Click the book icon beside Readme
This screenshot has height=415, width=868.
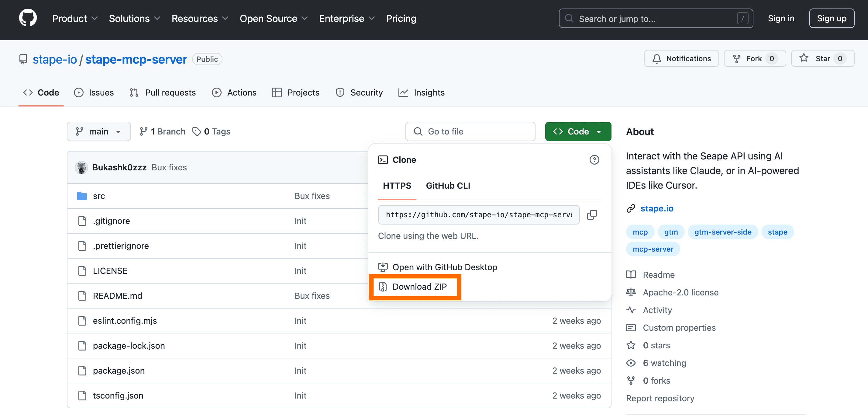[x=631, y=275]
